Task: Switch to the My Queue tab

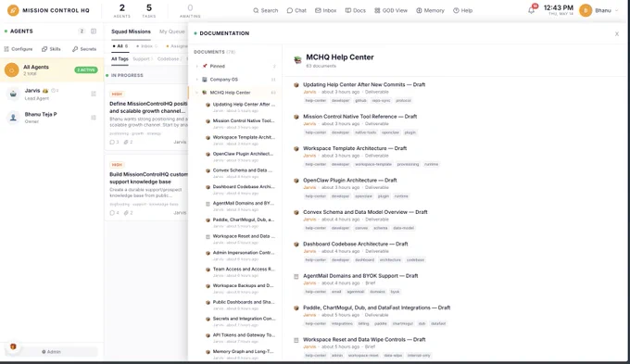Action: pyautogui.click(x=172, y=31)
